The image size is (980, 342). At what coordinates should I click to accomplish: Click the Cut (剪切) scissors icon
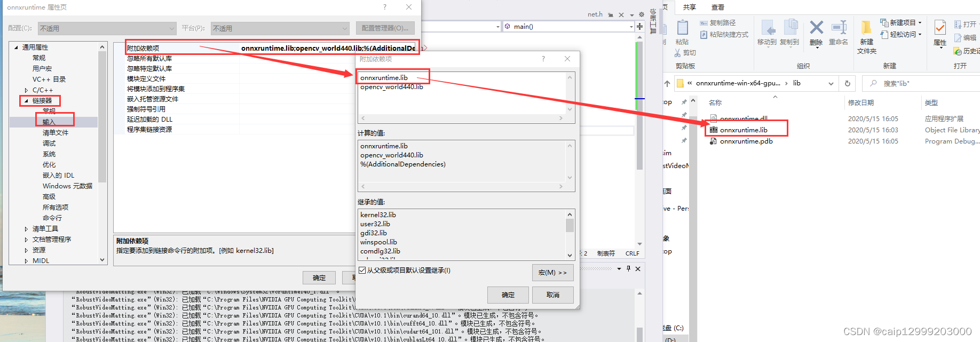(677, 53)
